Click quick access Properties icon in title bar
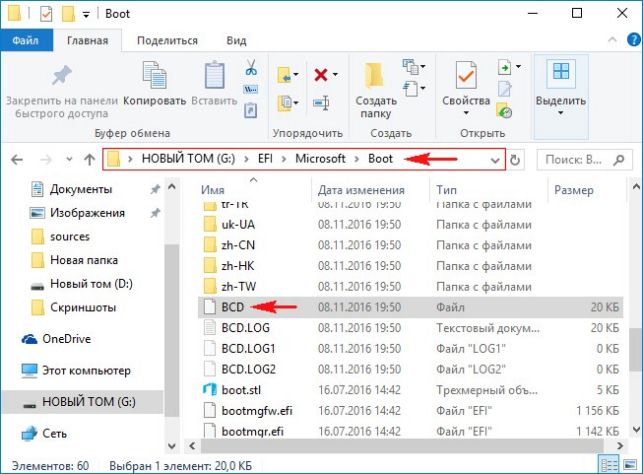Viewport: 643px width, 474px height. pos(46,14)
